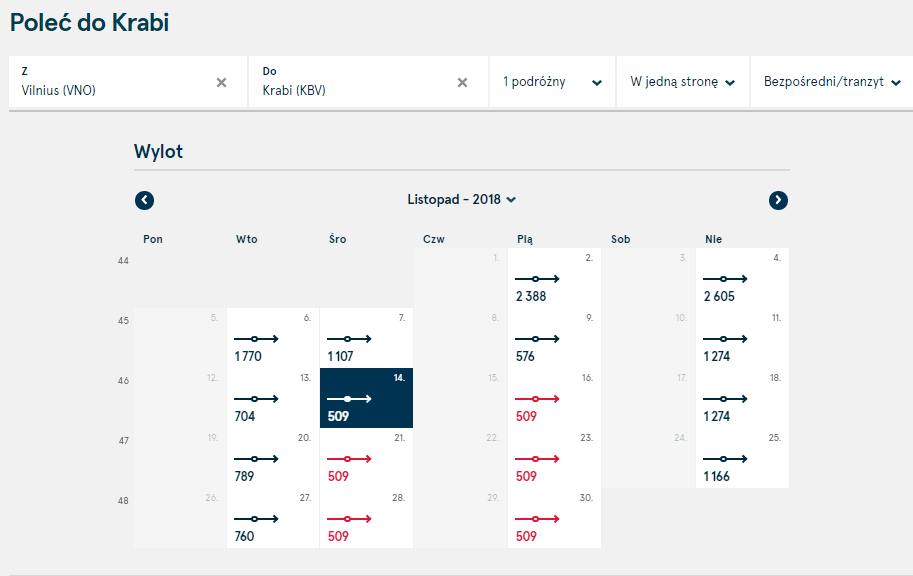Pick November 13 flight priced 704

coord(273,398)
